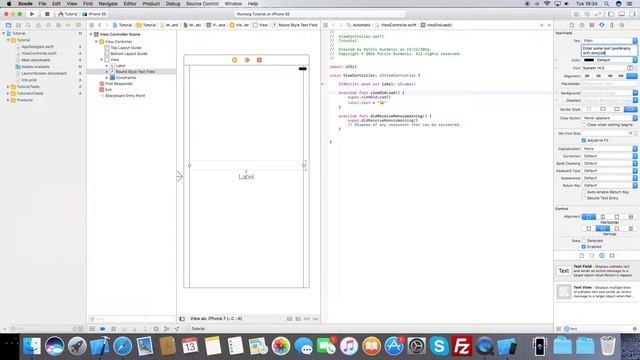Screen dimensions: 640x360
Task: Open the Return Key dropdown
Action: pos(609,185)
